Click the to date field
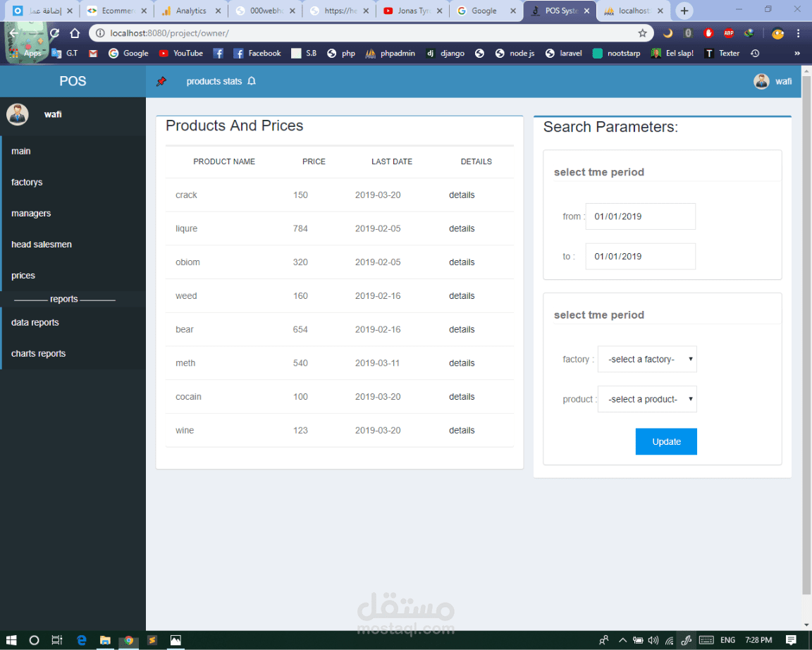The width and height of the screenshot is (812, 650). [x=640, y=257]
